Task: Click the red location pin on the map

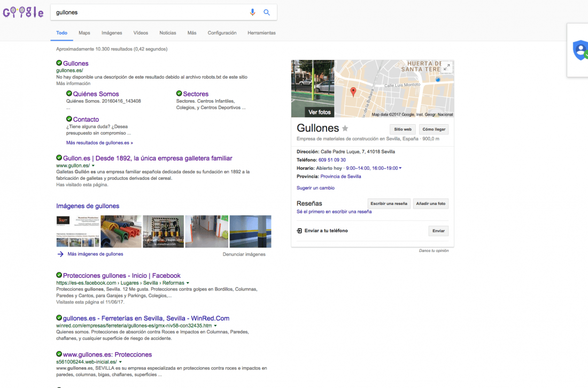Action: coord(353,92)
